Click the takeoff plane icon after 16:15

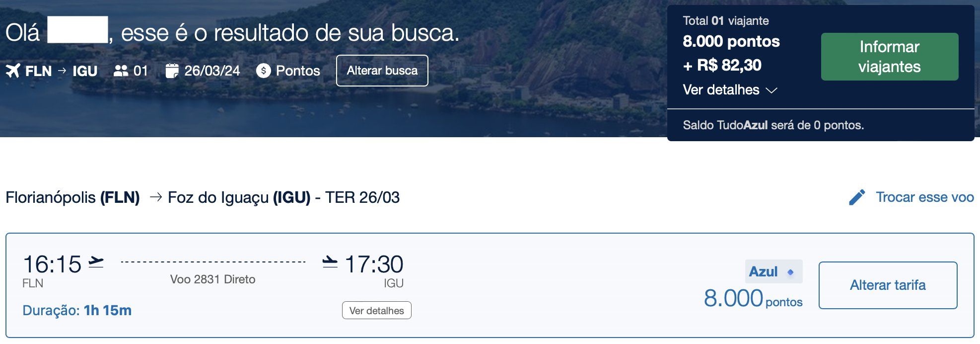[96, 262]
